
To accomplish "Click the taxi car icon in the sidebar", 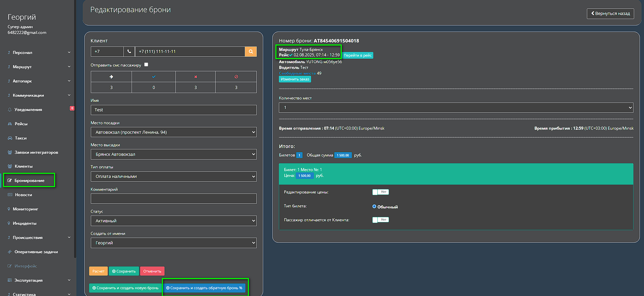I will point(10,138).
